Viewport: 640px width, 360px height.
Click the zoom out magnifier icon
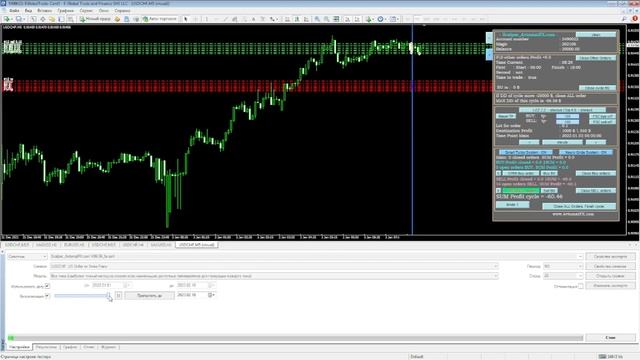click(327, 19)
